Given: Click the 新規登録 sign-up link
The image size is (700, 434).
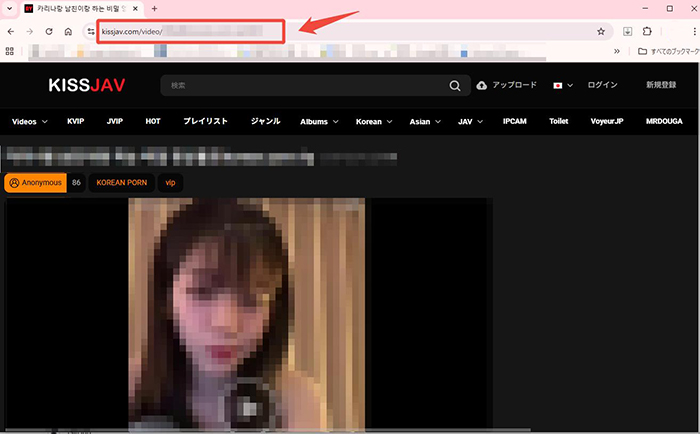Looking at the screenshot, I should click(x=662, y=86).
